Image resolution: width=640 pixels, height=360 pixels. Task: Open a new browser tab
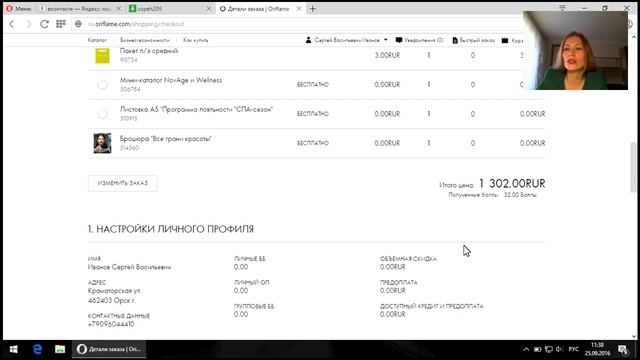pyautogui.click(x=313, y=9)
